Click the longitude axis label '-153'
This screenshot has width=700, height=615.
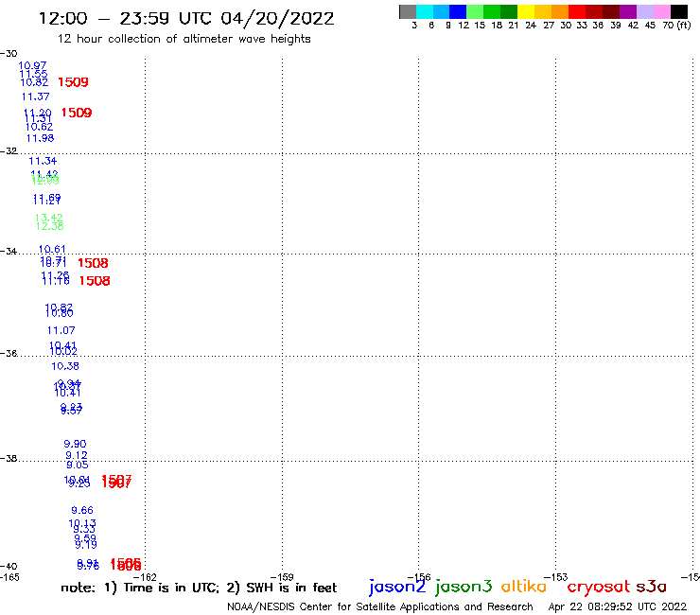556,577
